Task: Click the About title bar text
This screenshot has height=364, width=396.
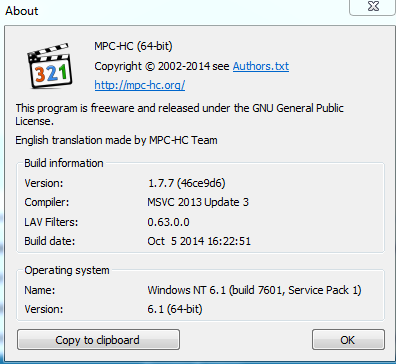Action: 22,11
